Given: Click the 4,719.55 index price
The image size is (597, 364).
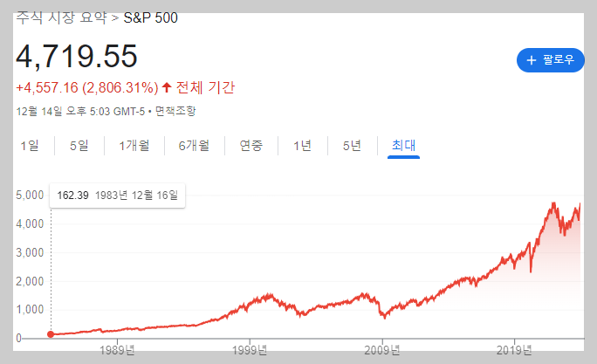Looking at the screenshot, I should click(x=77, y=57).
